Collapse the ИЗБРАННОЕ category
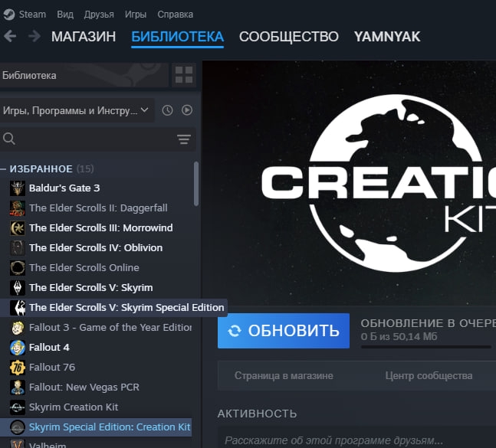The width and height of the screenshot is (496, 448). 3,169
